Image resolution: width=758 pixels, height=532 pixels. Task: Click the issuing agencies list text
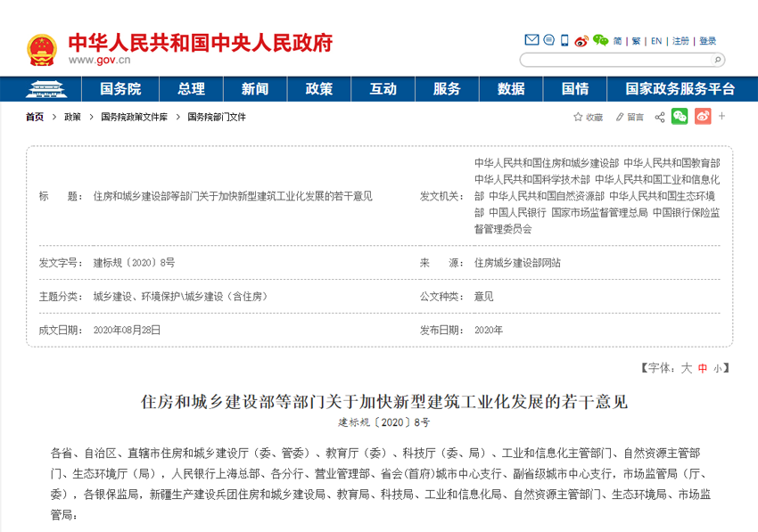click(x=597, y=196)
